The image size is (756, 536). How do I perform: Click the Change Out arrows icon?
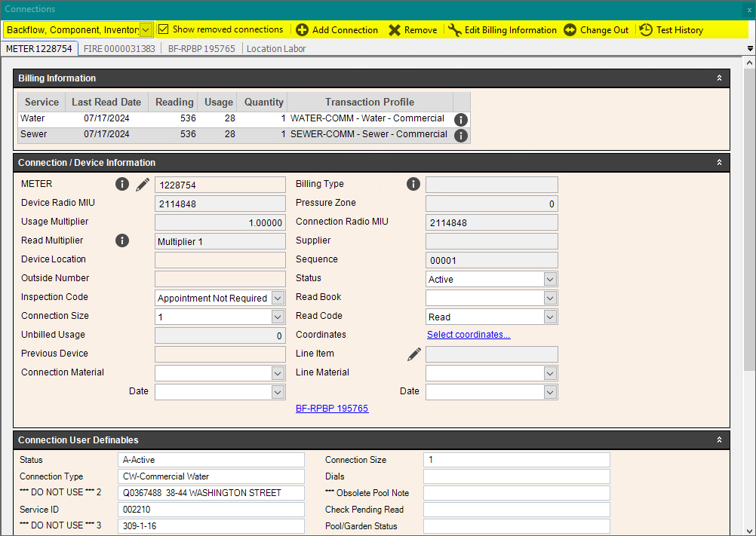click(570, 30)
